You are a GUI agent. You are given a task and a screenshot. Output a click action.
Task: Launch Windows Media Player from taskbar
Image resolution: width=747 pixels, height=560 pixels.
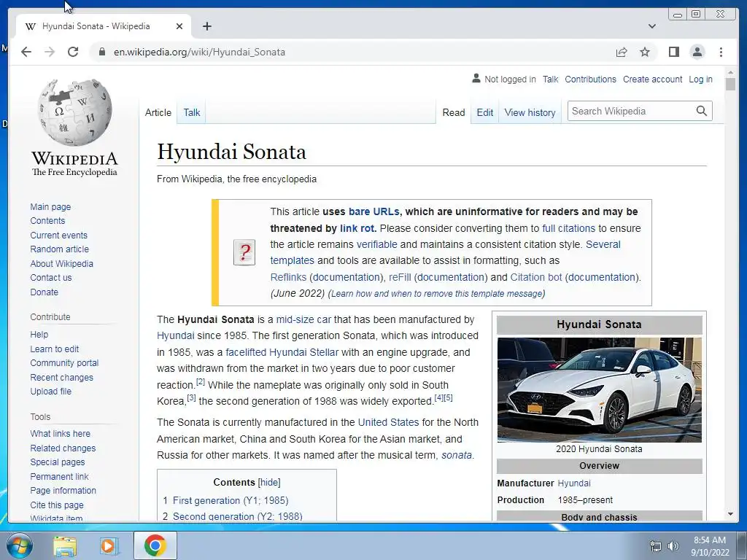click(109, 545)
